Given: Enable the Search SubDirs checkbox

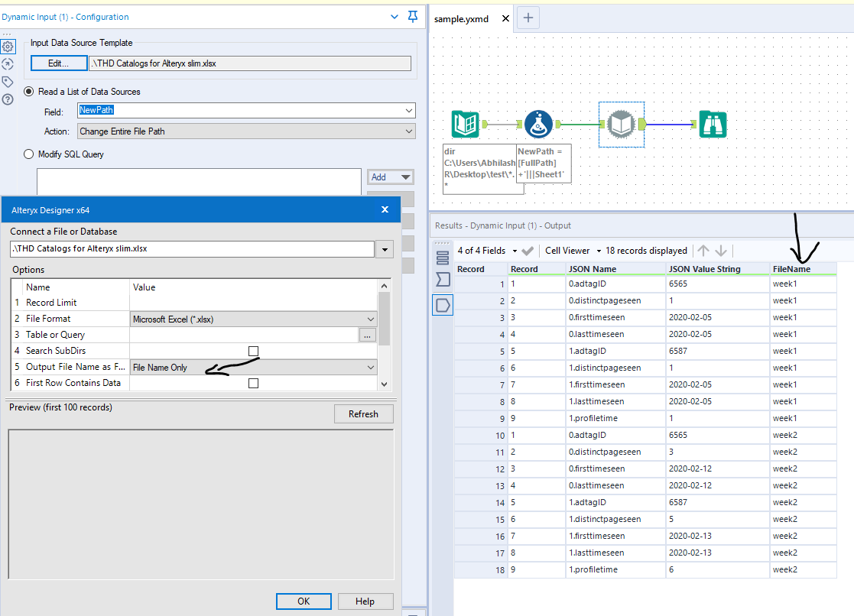Looking at the screenshot, I should 253,351.
